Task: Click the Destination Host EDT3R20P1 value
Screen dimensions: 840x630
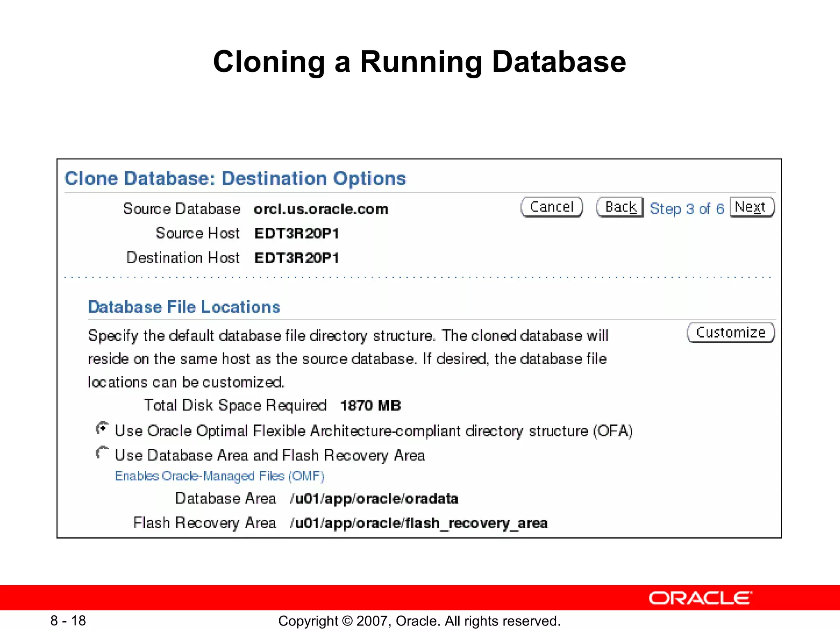Action: click(x=297, y=258)
